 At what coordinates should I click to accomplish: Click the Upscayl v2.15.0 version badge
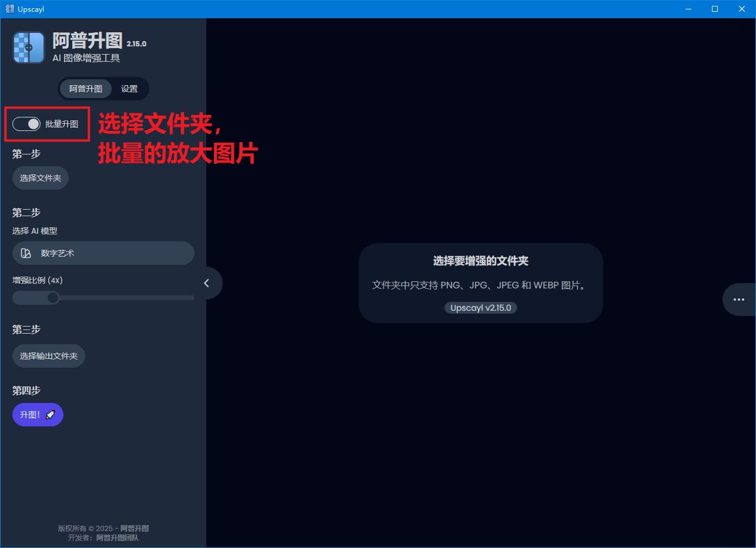tap(481, 308)
